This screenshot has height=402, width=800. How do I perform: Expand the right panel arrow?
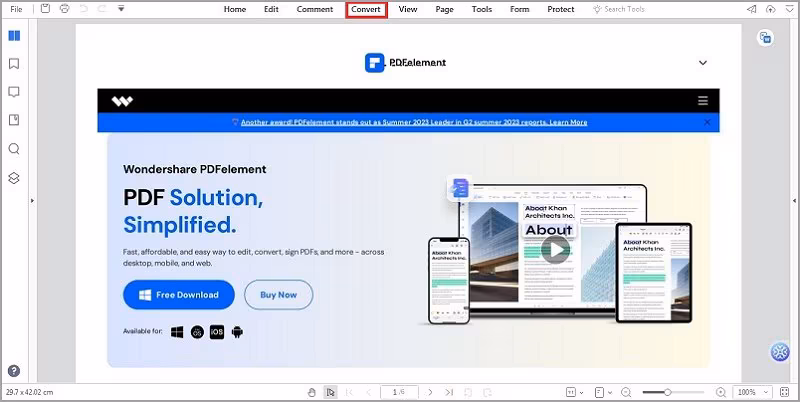tap(794, 201)
